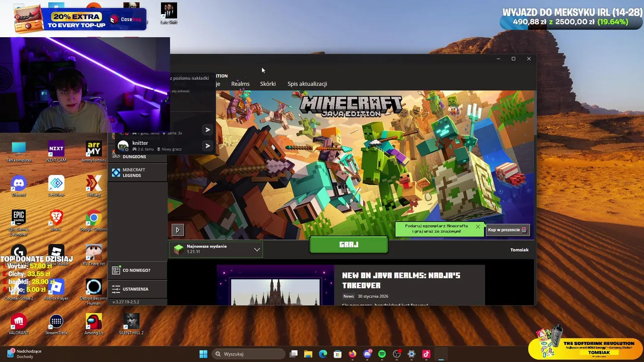Viewport: 644px width, 362px height.
Task: Open Roblox Player desktop shortcut
Action: pyautogui.click(x=56, y=290)
